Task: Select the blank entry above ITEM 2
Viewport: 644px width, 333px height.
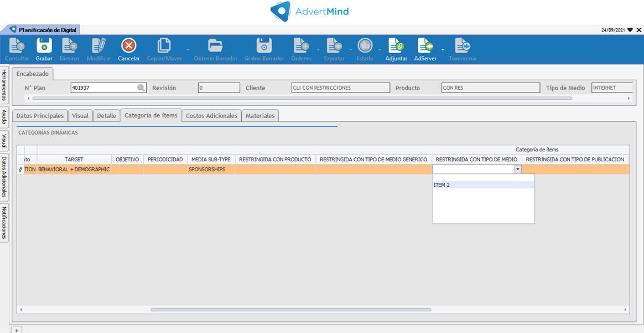Action: point(484,178)
